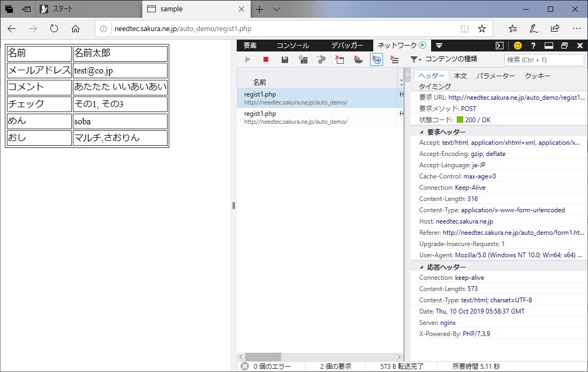
Task: Click the test@co.jp table cell
Action: (x=120, y=70)
